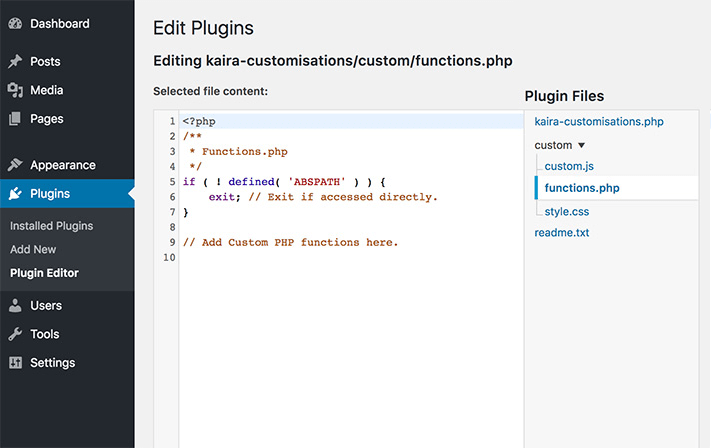The width and height of the screenshot is (711, 448).
Task: Click the 'Edit Plugins' heading
Action: coord(203,28)
